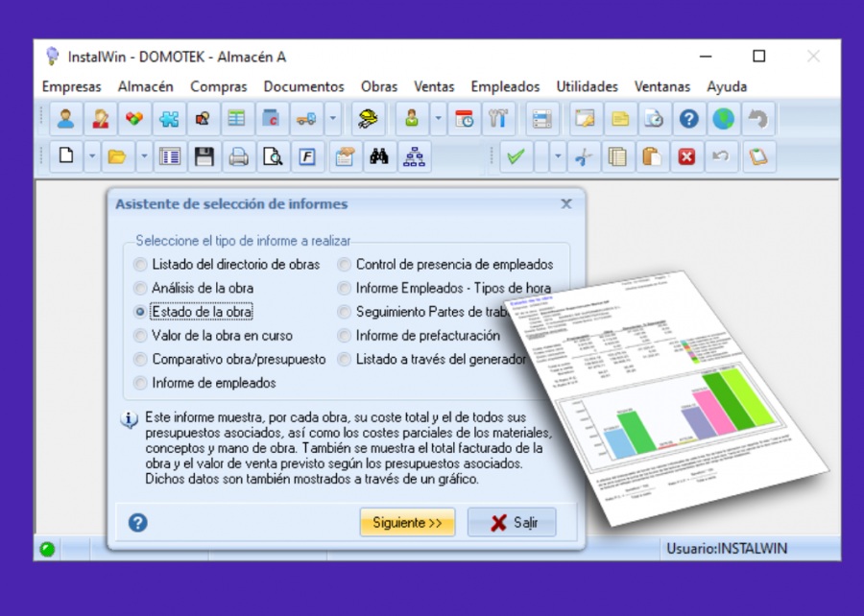Screen dimensions: 864x616
Task: Open the green spreadsheet table icon
Action: (237, 118)
